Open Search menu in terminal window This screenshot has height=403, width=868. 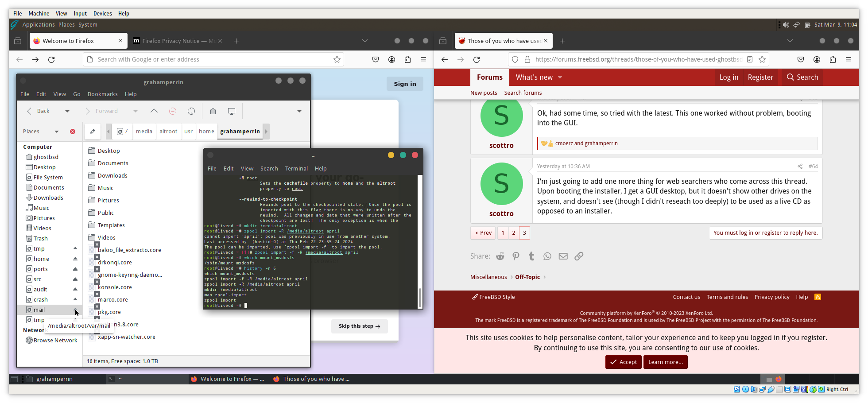click(x=269, y=169)
